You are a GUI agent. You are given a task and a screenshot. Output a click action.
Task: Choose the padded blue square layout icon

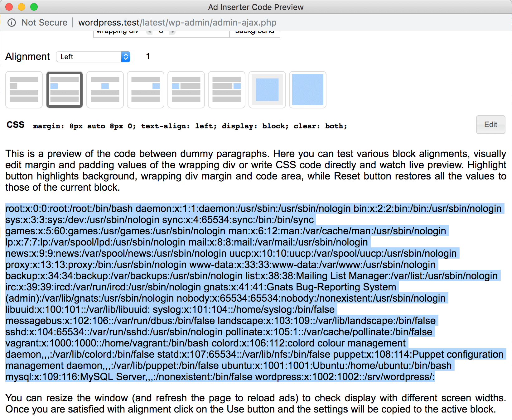[x=267, y=90]
